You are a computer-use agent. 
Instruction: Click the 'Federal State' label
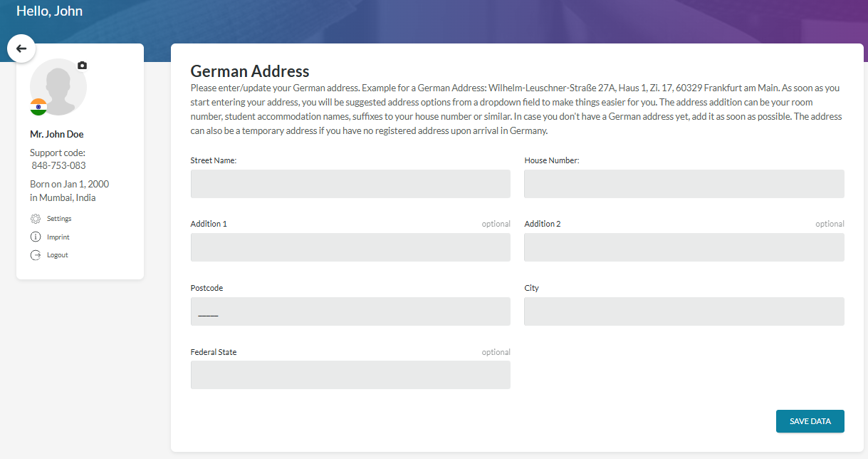(214, 352)
